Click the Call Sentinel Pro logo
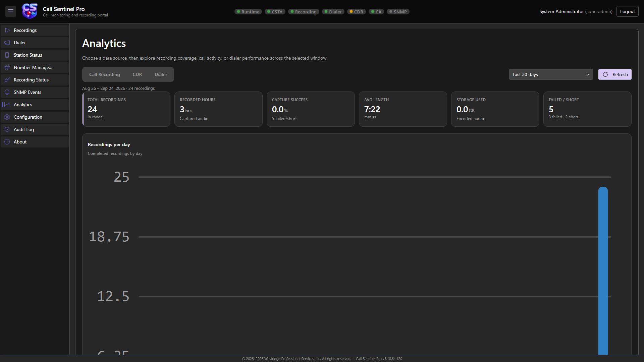The width and height of the screenshot is (644, 362). click(x=30, y=11)
